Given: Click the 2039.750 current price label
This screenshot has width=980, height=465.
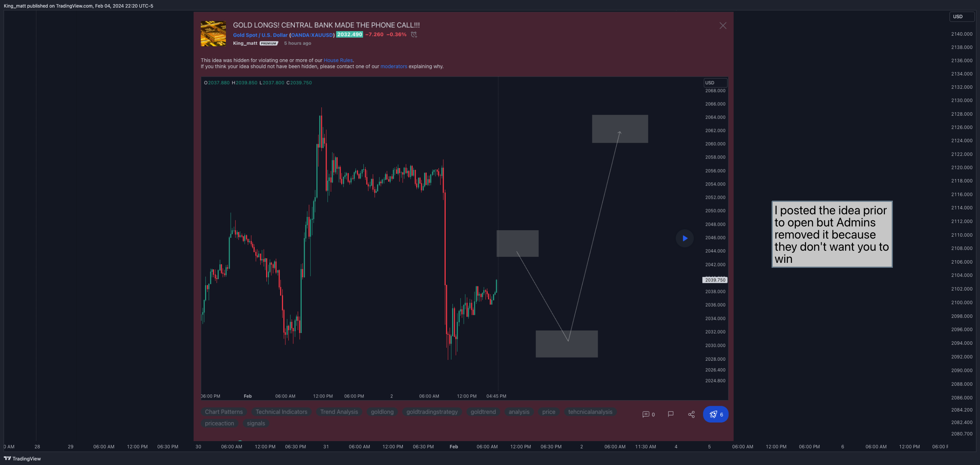Looking at the screenshot, I should [x=715, y=280].
